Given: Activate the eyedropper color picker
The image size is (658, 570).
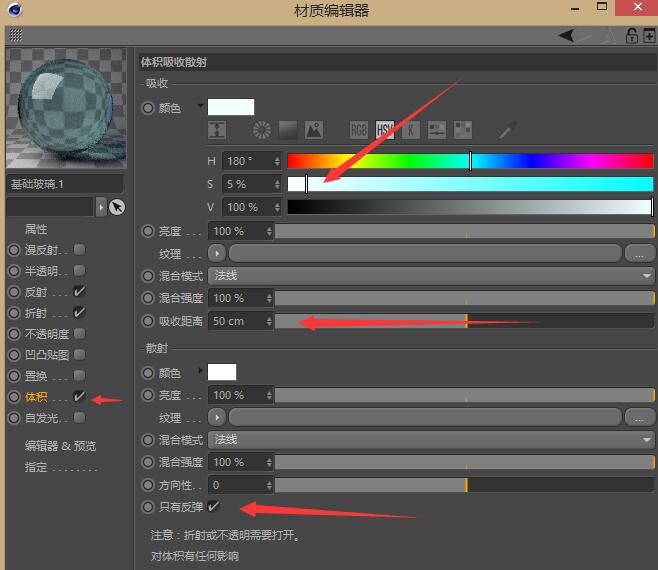Looking at the screenshot, I should coord(507,130).
